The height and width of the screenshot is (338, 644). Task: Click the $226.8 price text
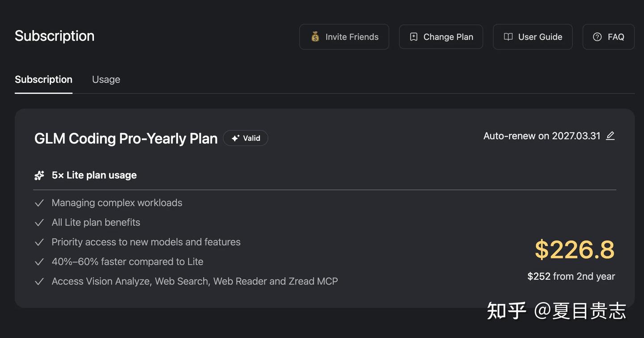(x=575, y=249)
